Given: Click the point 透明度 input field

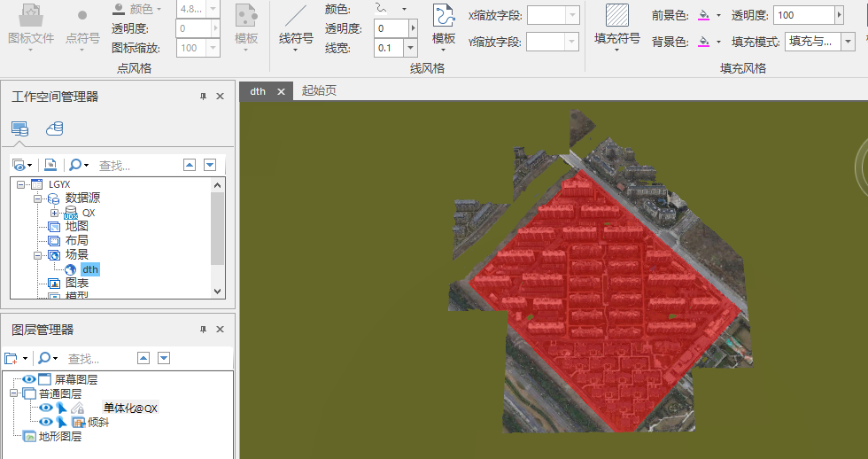Looking at the screenshot, I should pos(194,28).
